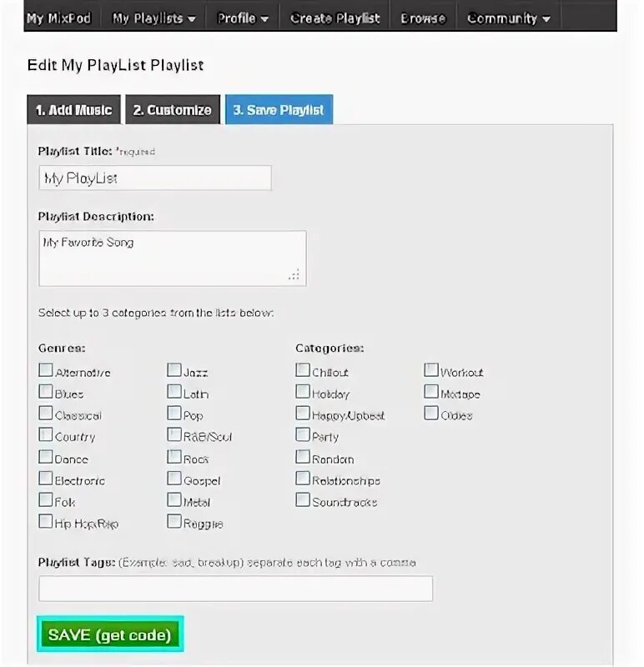The image size is (644, 667).
Task: Go to My MixPod menu item
Action: [58, 18]
